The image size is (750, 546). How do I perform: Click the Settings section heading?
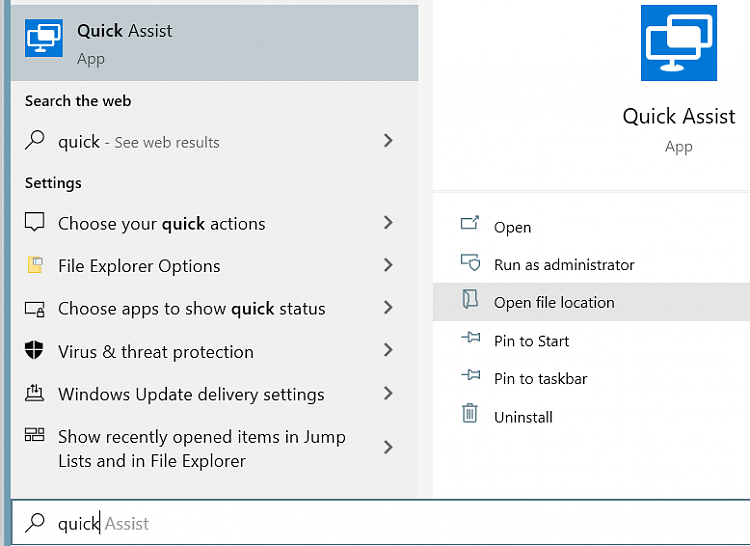coord(53,183)
